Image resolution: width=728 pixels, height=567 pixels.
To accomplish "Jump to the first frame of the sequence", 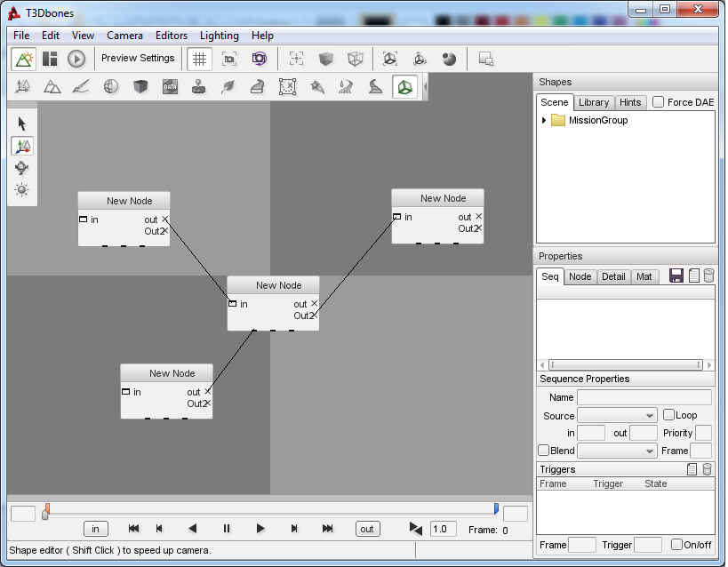I will tap(133, 529).
